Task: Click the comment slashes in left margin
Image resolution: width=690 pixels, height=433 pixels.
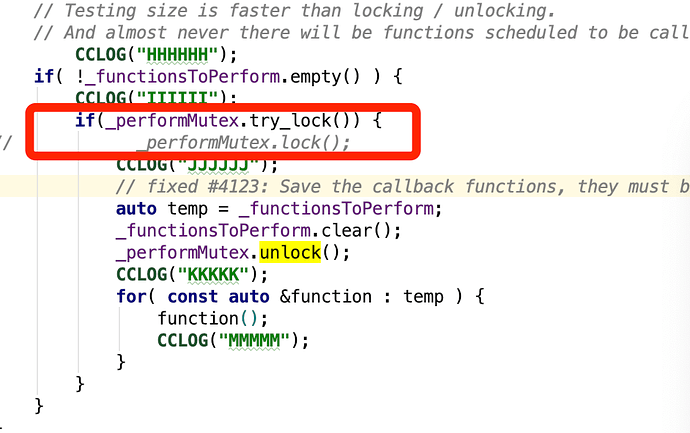Action: (5, 143)
